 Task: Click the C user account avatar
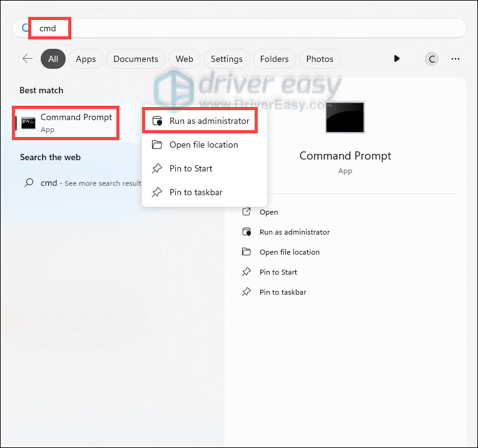431,59
